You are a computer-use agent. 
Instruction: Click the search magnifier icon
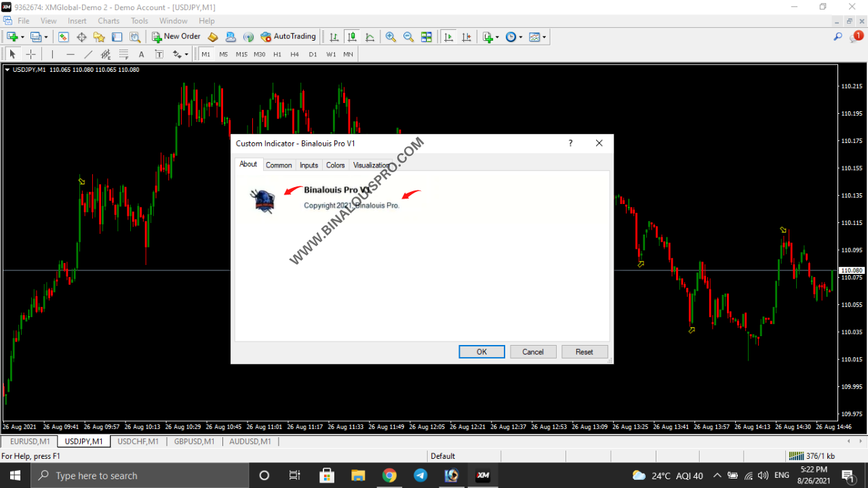(838, 37)
